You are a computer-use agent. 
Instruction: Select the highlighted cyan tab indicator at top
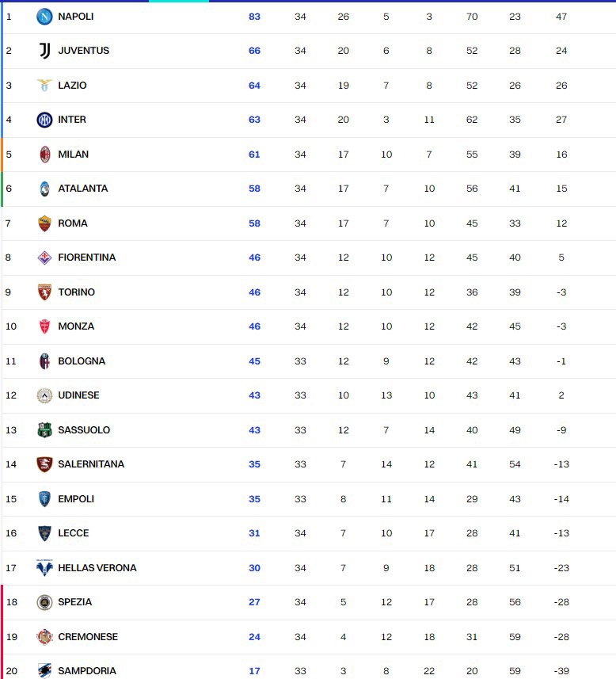[x=179, y=2]
